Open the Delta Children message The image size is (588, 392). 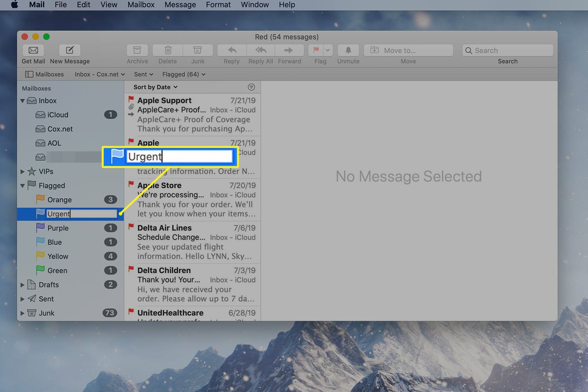coord(192,285)
